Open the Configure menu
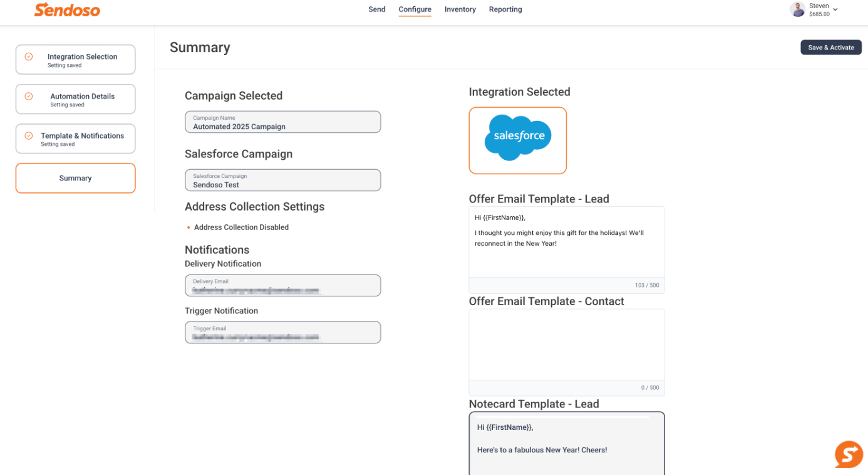 [x=415, y=9]
